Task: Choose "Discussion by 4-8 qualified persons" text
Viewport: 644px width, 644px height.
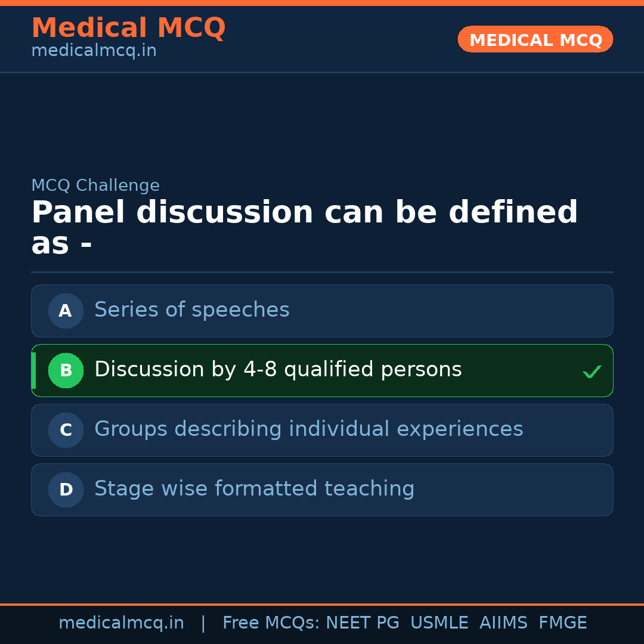Action: tap(278, 370)
